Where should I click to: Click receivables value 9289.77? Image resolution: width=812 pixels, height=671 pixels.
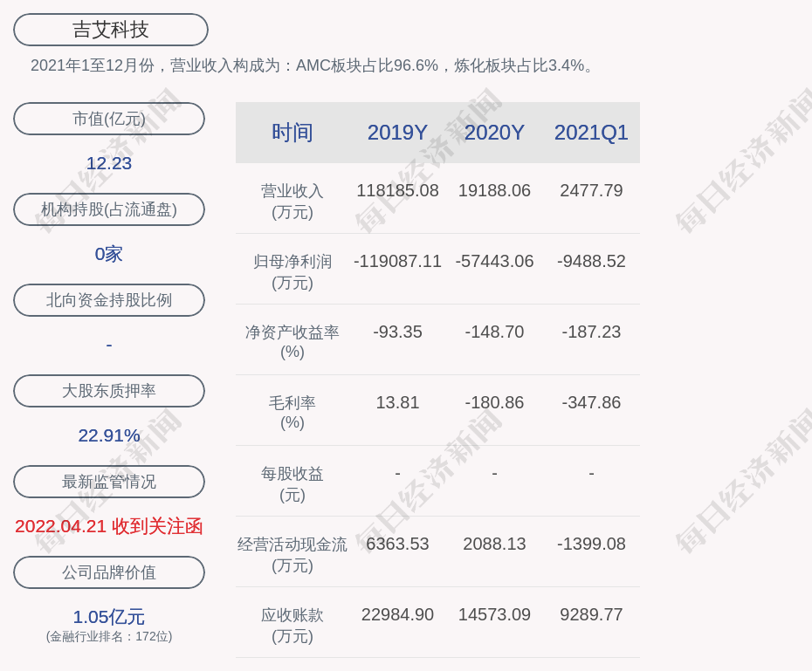pyautogui.click(x=591, y=614)
